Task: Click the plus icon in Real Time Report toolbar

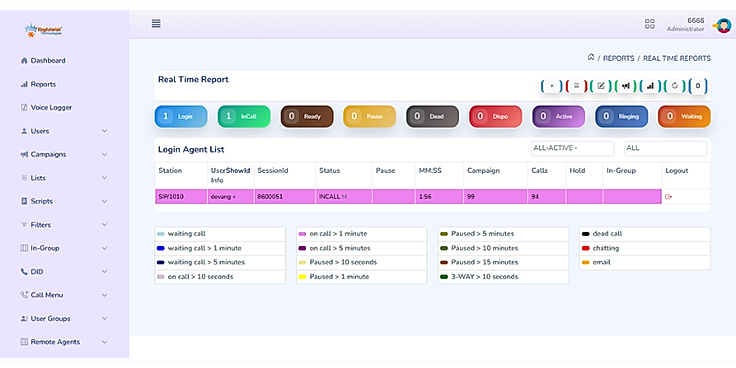Action: coord(552,86)
